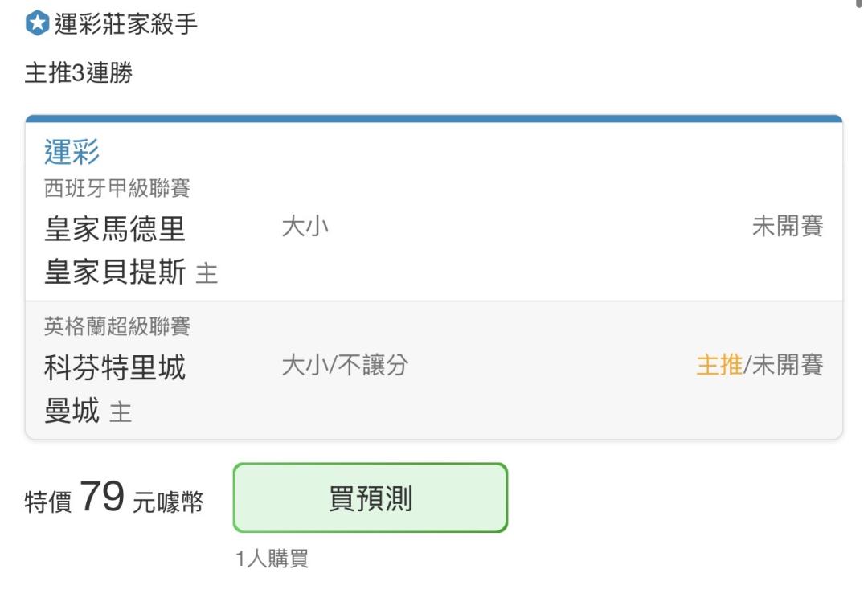This screenshot has height=602, width=868.
Task: Click the 曼城 home team name
Action: tap(72, 411)
